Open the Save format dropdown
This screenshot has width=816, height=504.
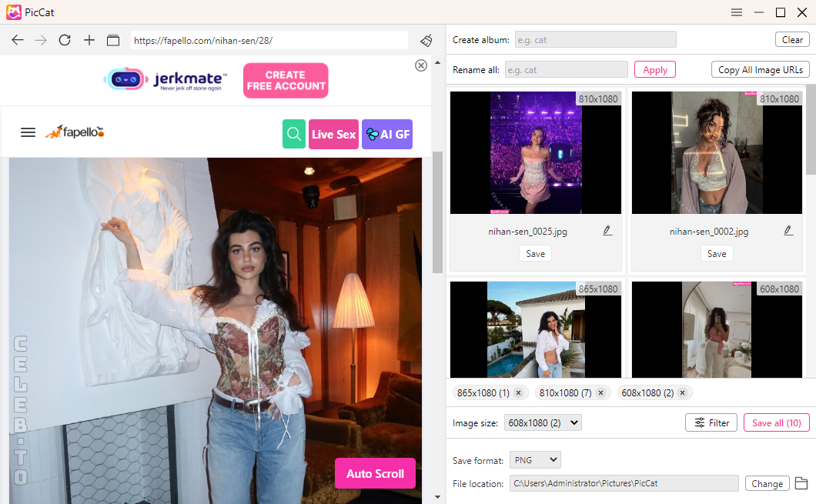point(535,460)
